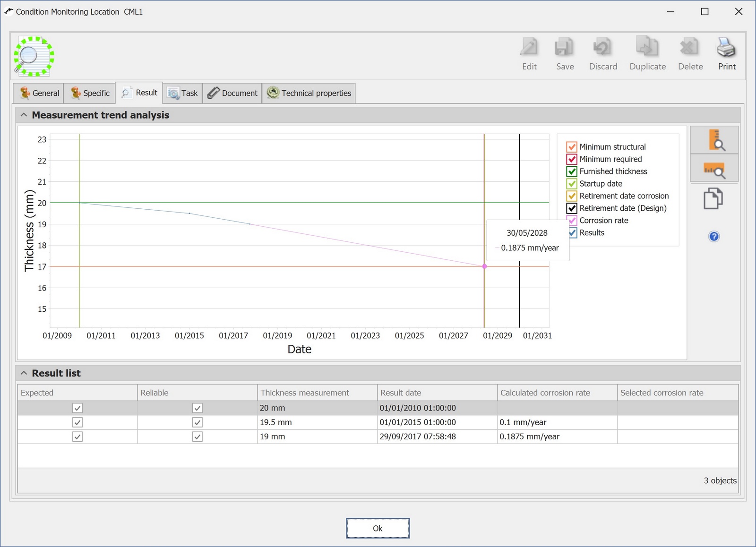The width and height of the screenshot is (756, 547).
Task: Select the 19.5 mm result row
Action: click(275, 422)
